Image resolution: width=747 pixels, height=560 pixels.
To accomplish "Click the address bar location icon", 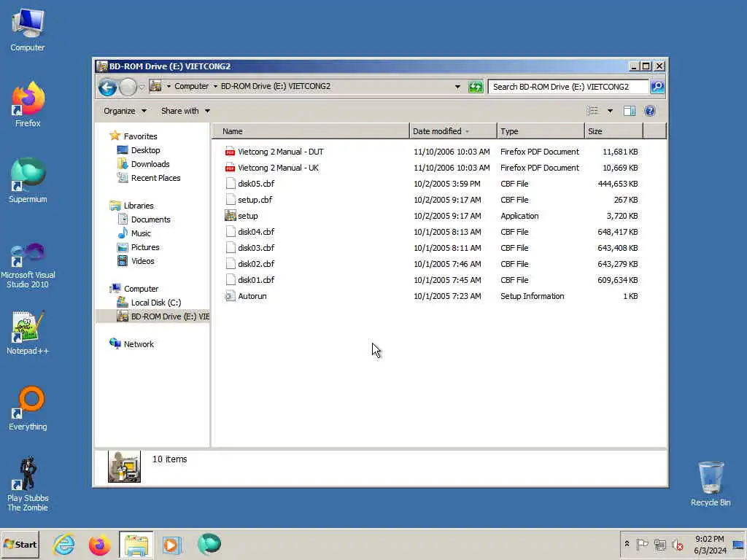I will [x=155, y=86].
